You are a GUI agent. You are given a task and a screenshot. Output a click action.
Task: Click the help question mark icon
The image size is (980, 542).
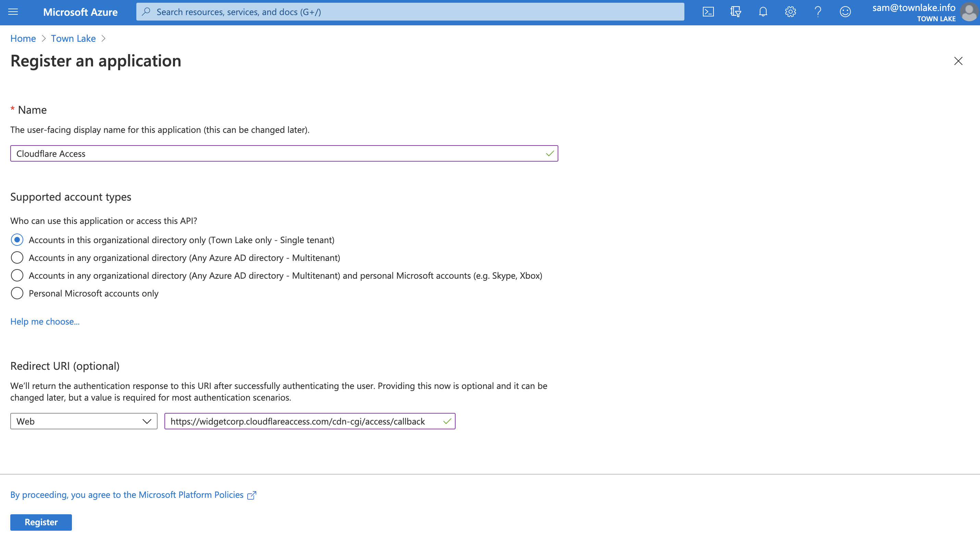pyautogui.click(x=817, y=12)
